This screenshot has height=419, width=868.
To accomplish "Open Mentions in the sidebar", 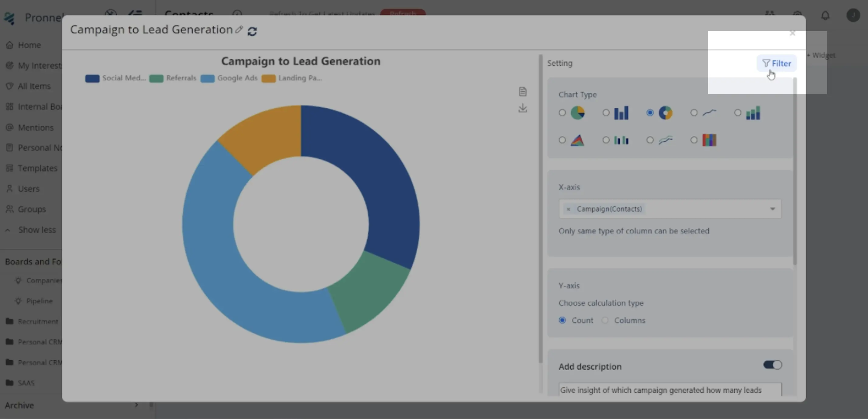I will click(30, 128).
